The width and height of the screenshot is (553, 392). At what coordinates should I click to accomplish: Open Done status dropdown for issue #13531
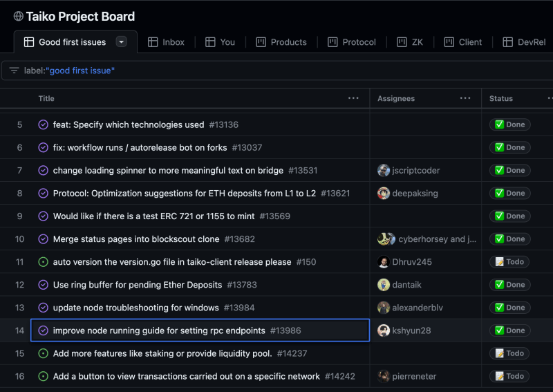pos(509,170)
